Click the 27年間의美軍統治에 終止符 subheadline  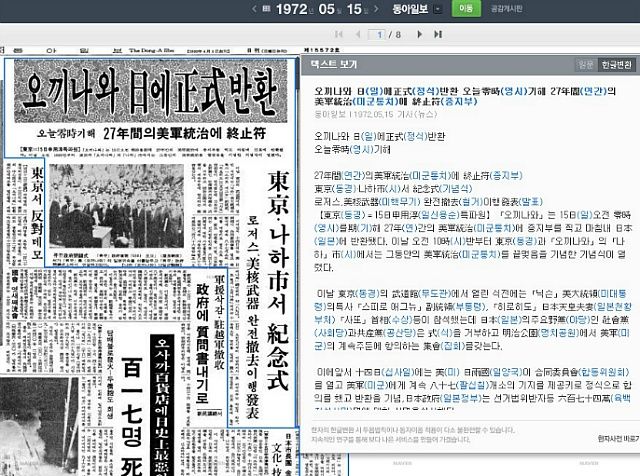click(184, 133)
